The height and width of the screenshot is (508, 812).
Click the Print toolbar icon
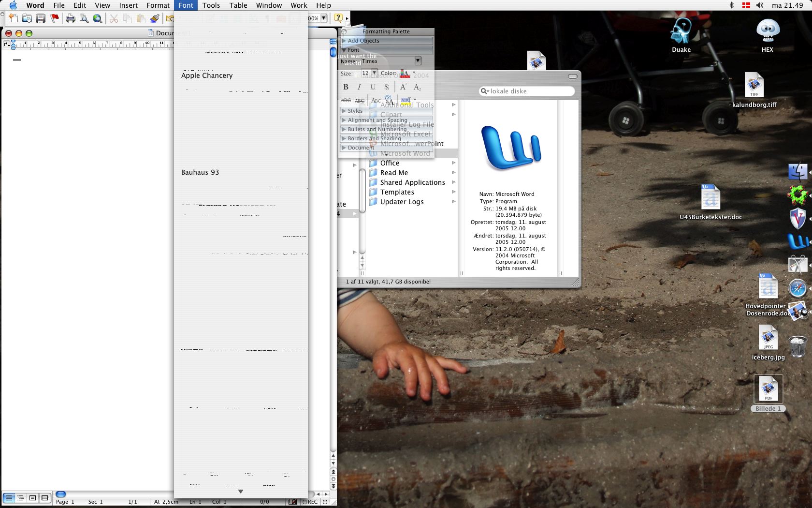point(71,18)
